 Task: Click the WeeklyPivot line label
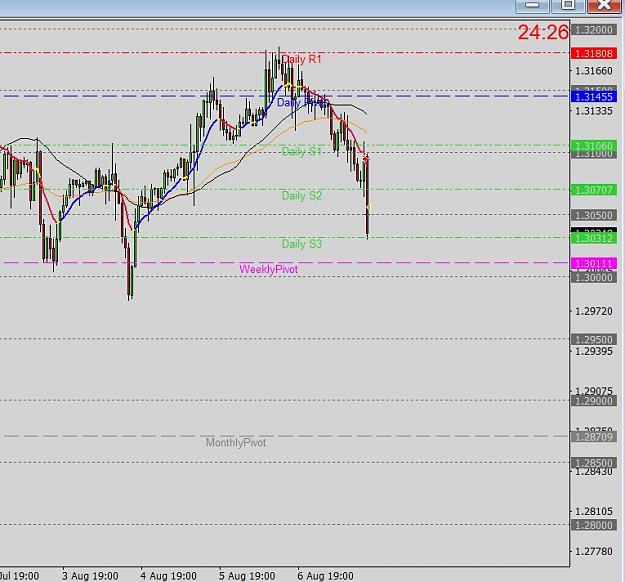(x=268, y=269)
